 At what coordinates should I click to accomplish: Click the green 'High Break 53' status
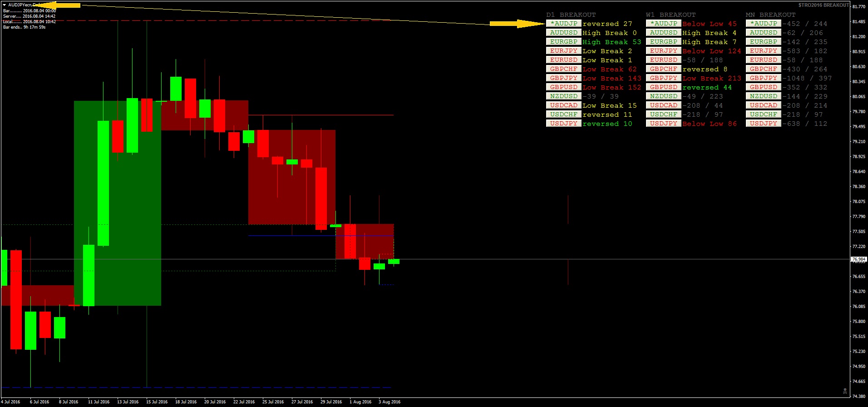[612, 42]
